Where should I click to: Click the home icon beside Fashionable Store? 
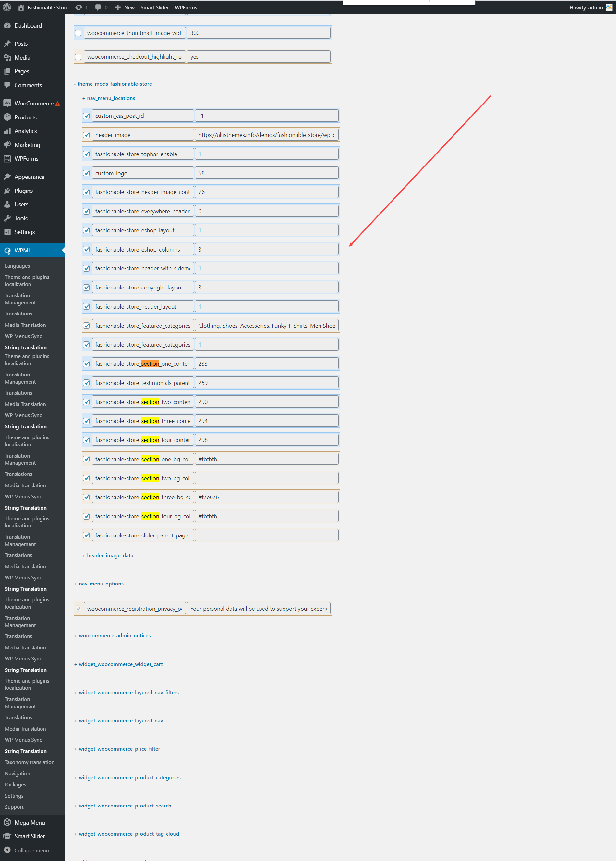21,7
